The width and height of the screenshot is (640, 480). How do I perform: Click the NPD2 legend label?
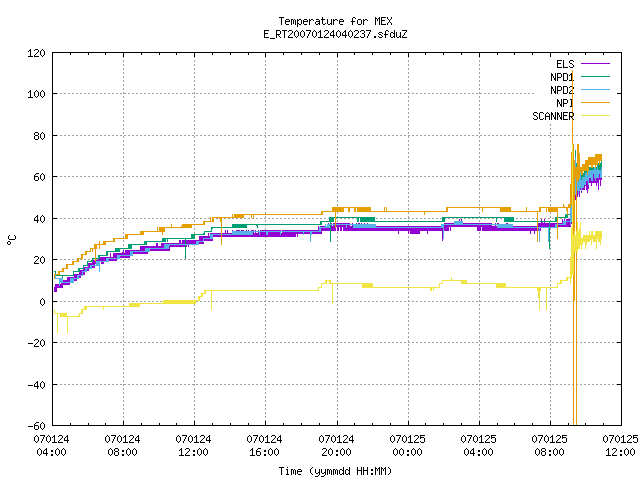click(562, 90)
